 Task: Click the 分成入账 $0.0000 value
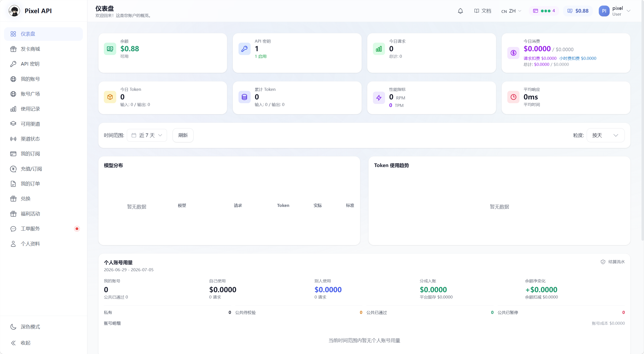coord(433,290)
